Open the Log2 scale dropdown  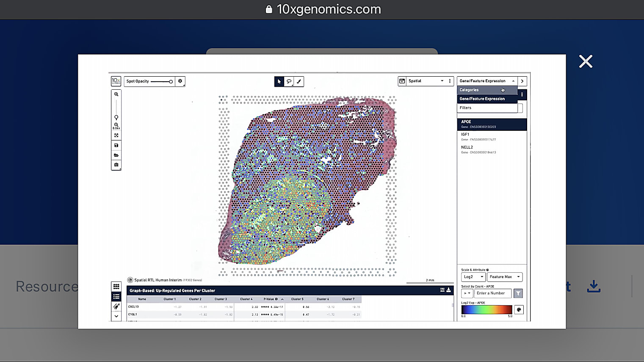coord(473,277)
